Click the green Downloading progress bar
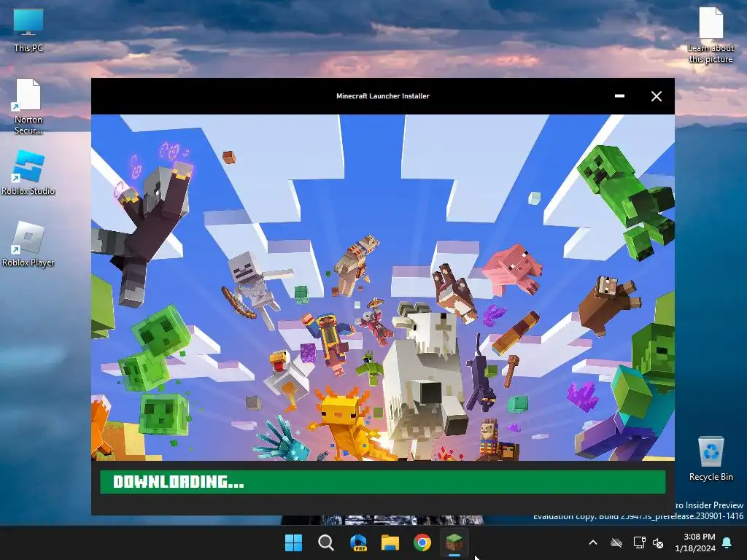 pos(383,482)
